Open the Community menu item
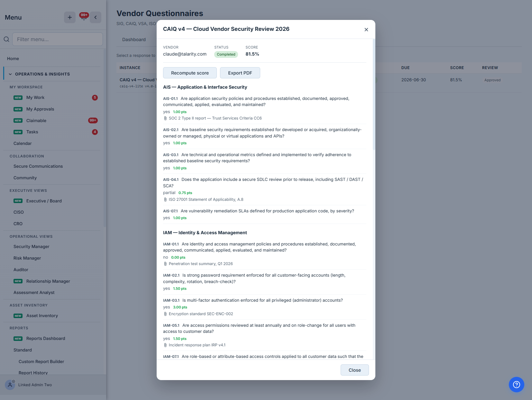Viewport: 532px width, 400px height. pos(25,178)
